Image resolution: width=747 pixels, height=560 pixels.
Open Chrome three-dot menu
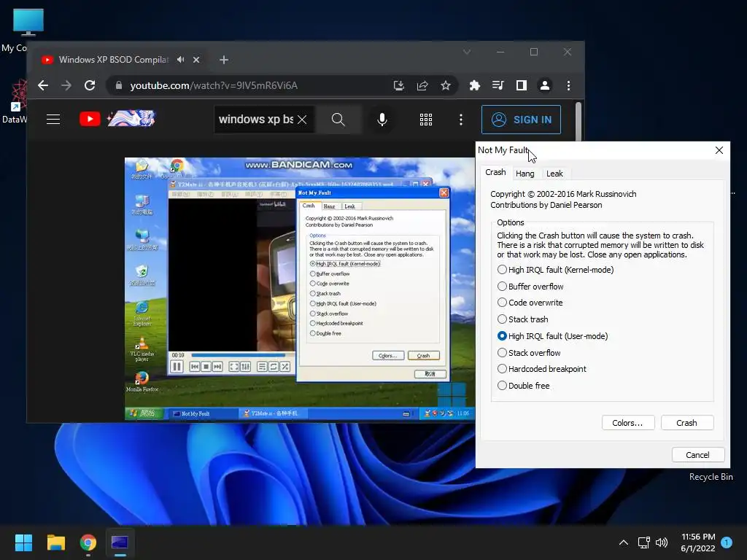[x=568, y=85]
